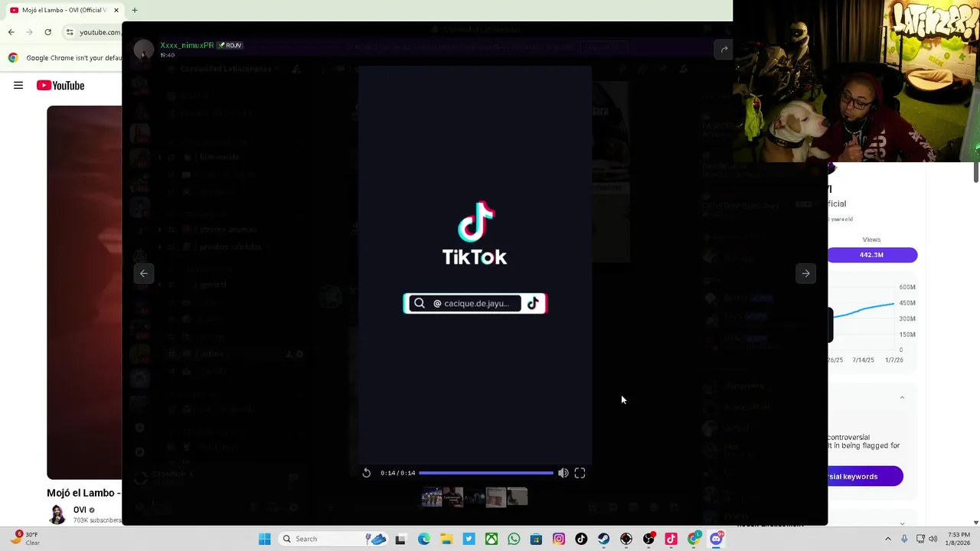Image resolution: width=980 pixels, height=551 pixels.
Task: Mute the video volume speaker icon
Action: click(x=563, y=473)
